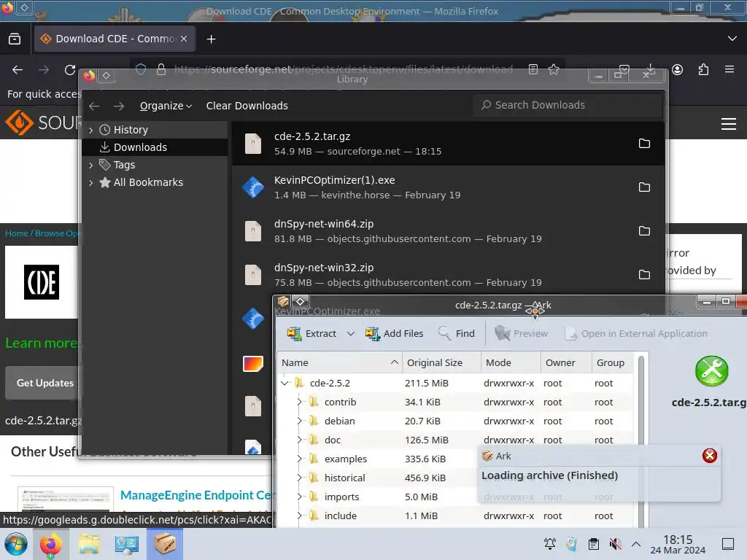Sort Ark list by Original Size
The width and height of the screenshot is (747, 560).
pos(441,363)
